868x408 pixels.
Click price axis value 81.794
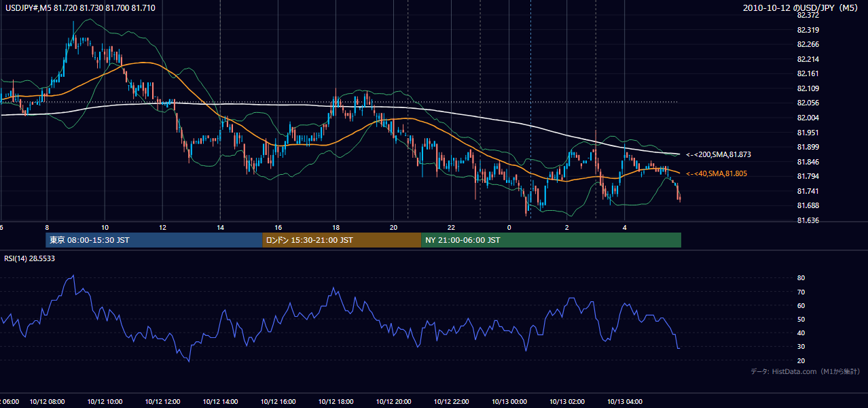click(808, 176)
